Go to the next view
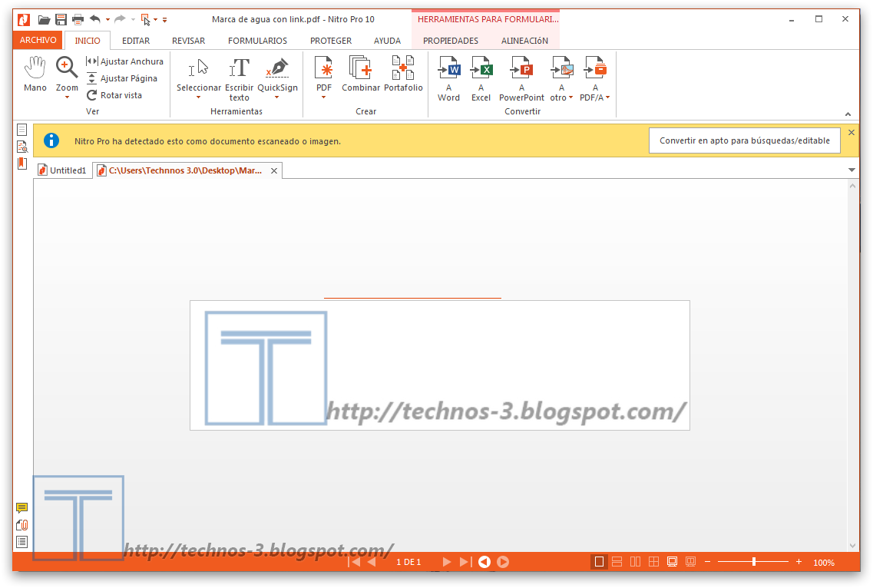 coord(503,562)
